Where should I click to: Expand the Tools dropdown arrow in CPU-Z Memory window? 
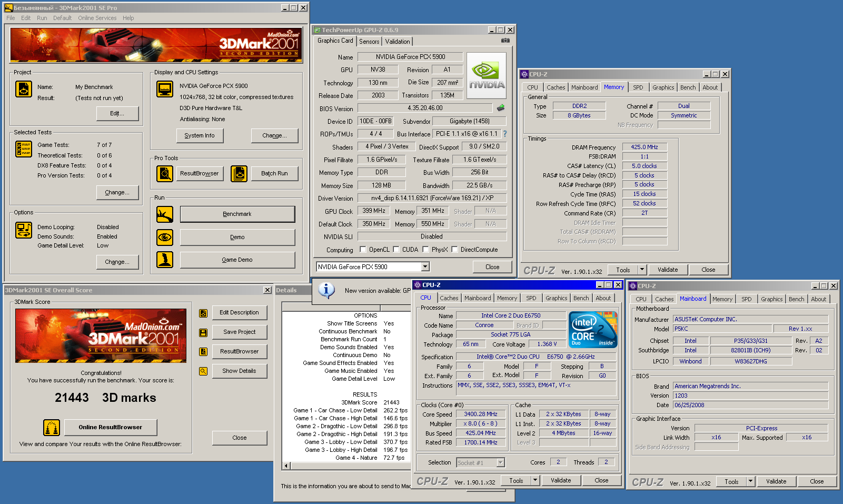tap(641, 270)
